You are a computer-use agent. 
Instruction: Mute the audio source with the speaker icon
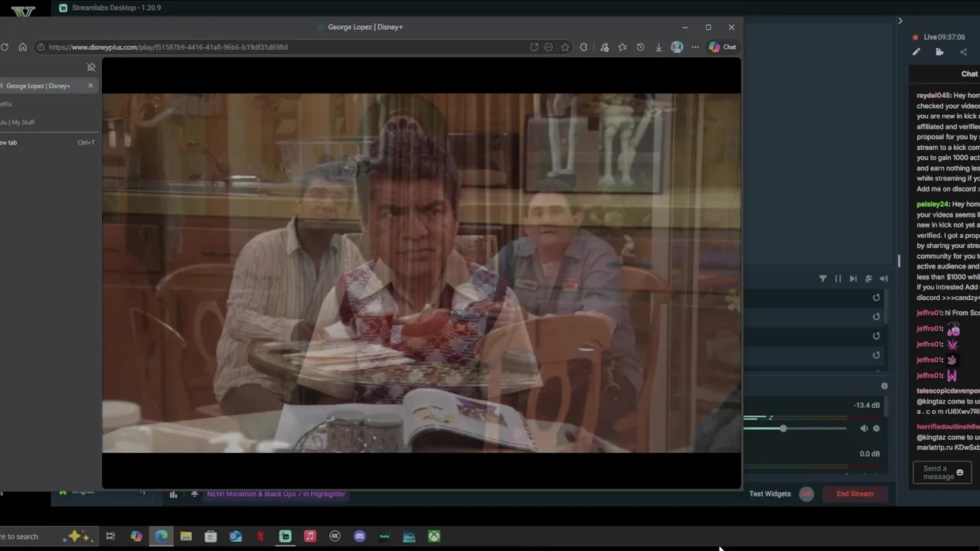coord(864,429)
